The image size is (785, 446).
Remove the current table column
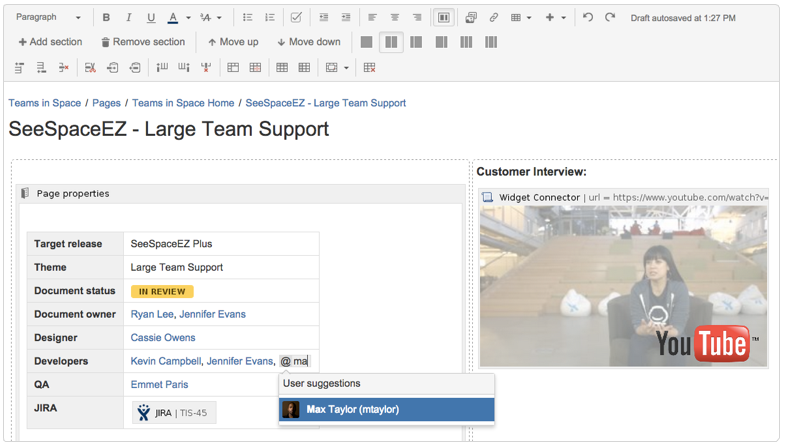click(x=206, y=68)
